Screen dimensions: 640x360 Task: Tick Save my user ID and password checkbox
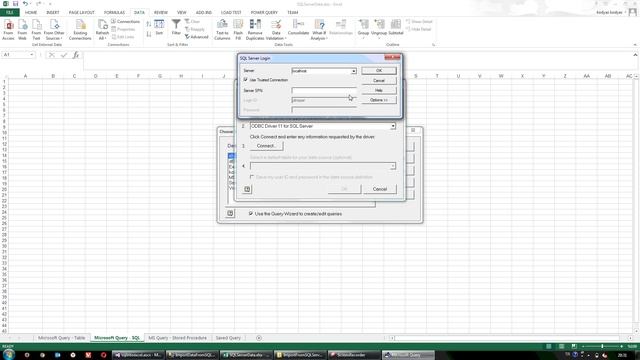tap(252, 177)
